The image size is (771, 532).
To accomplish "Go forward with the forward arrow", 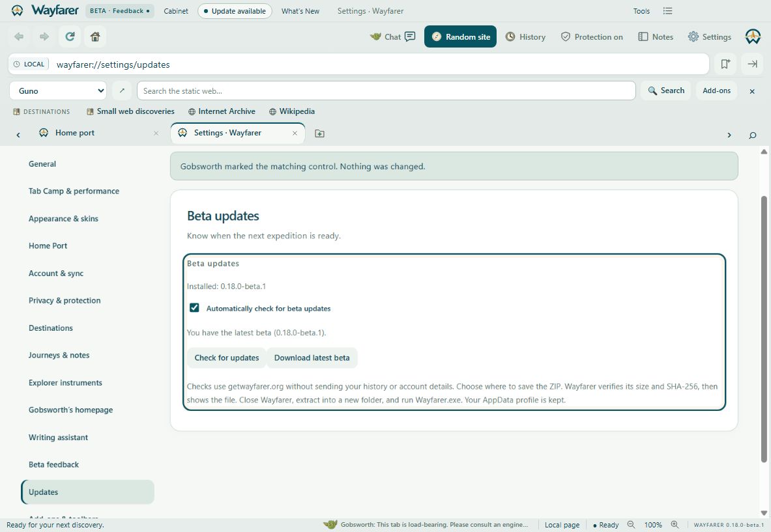I will [x=44, y=36].
